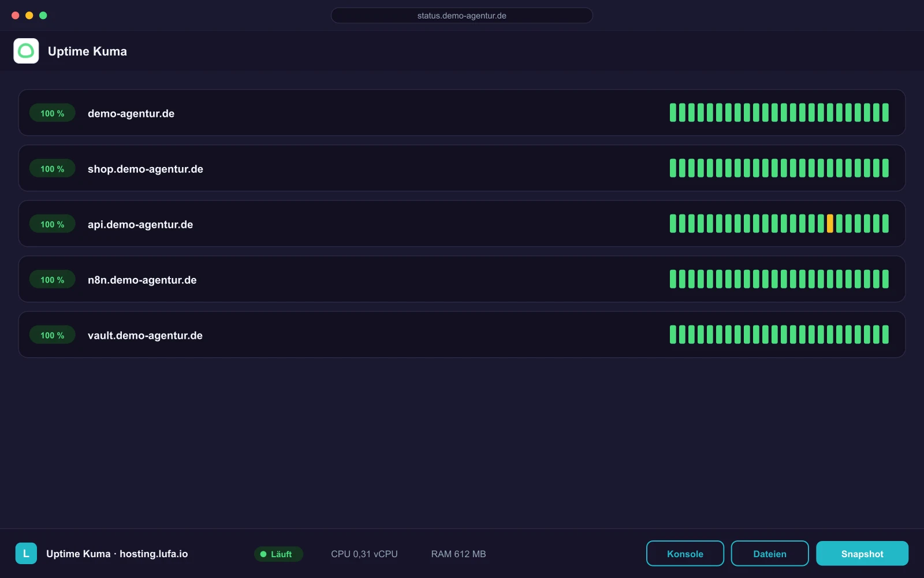Click the green maximize window button
This screenshot has width=924, height=578.
[43, 16]
